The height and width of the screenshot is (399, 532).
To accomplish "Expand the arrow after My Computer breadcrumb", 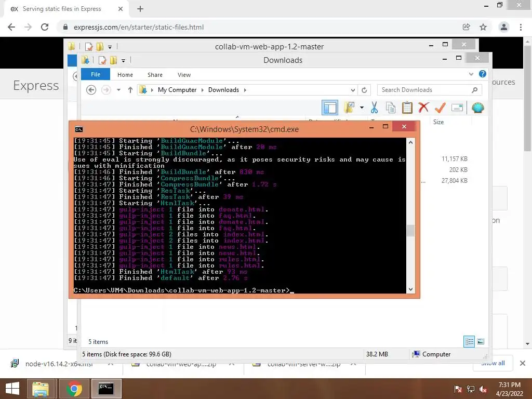I will coord(203,90).
